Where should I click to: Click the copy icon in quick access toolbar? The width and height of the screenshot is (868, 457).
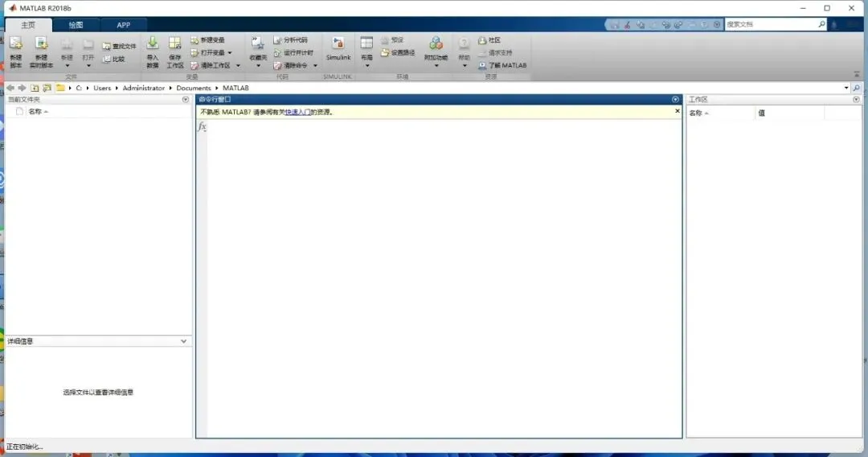coord(641,25)
